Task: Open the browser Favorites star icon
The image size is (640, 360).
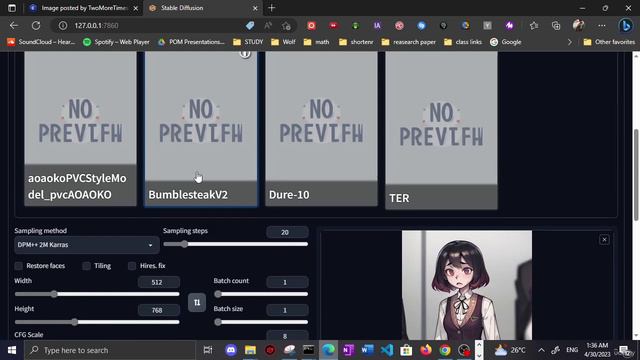Action: (x=534, y=25)
